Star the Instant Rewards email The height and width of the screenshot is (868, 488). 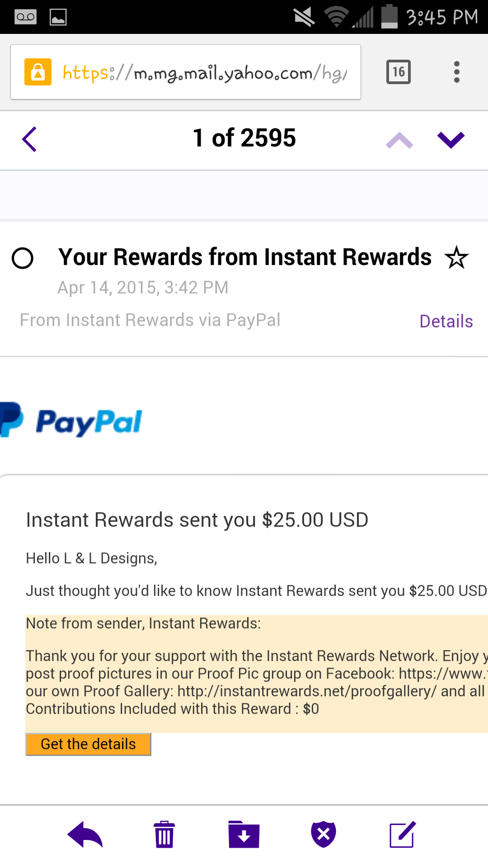[x=456, y=258]
